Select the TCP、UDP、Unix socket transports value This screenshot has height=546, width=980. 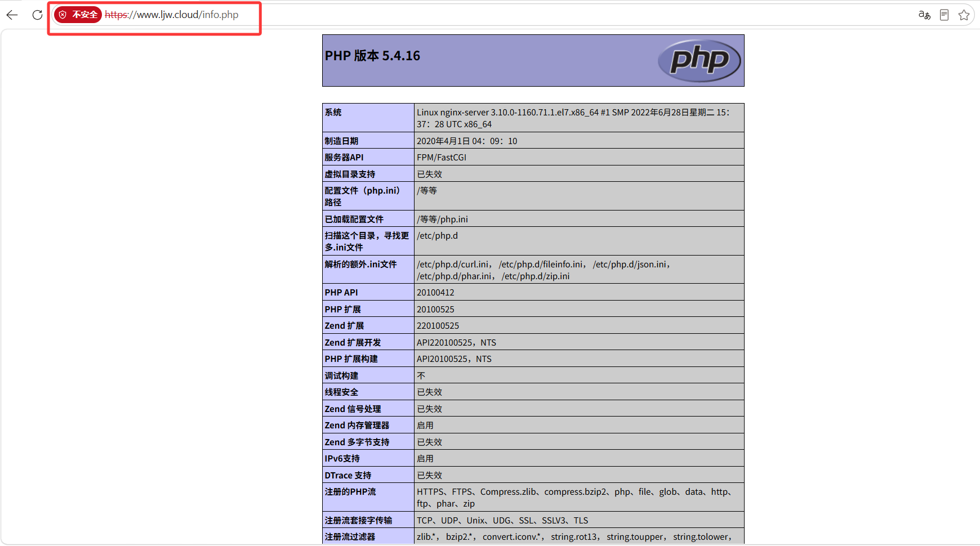[502, 520]
